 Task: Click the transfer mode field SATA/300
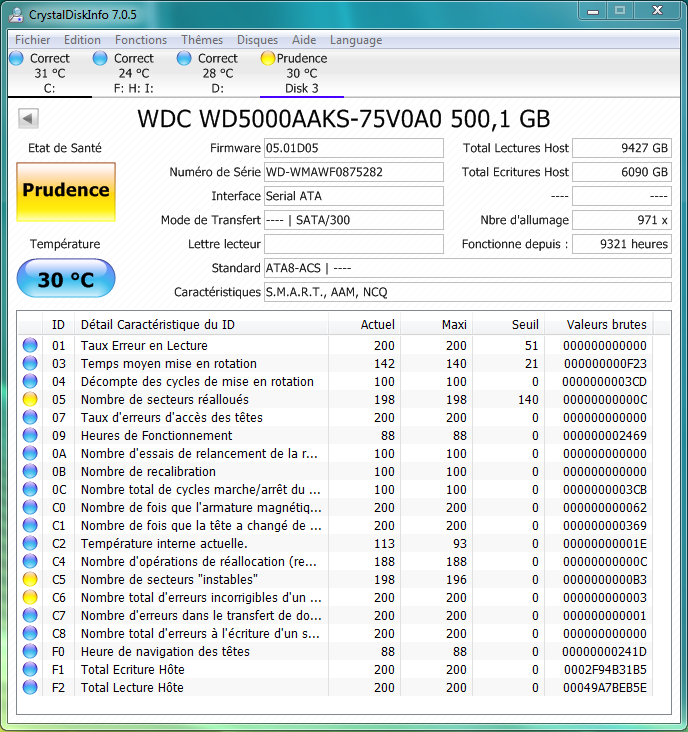[354, 220]
